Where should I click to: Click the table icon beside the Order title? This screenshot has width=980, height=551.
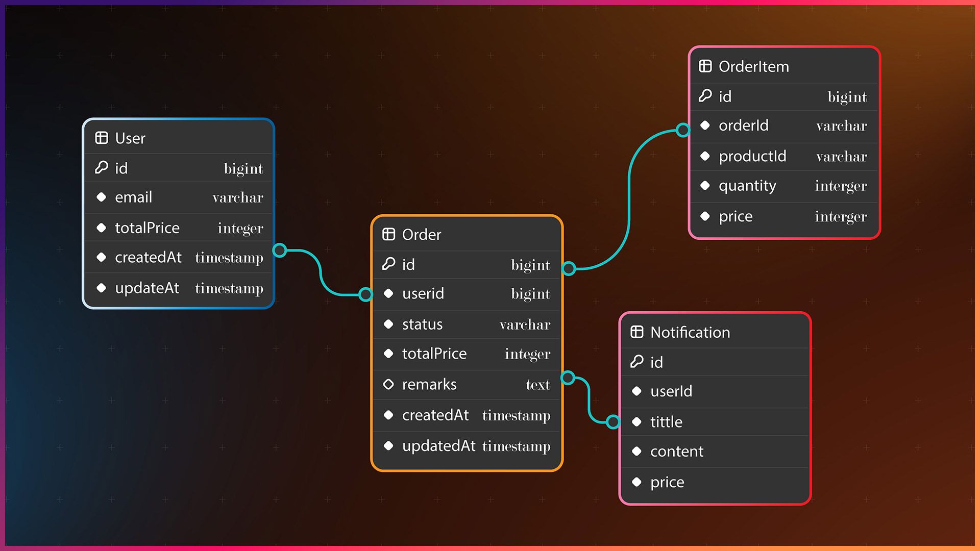[x=388, y=234]
